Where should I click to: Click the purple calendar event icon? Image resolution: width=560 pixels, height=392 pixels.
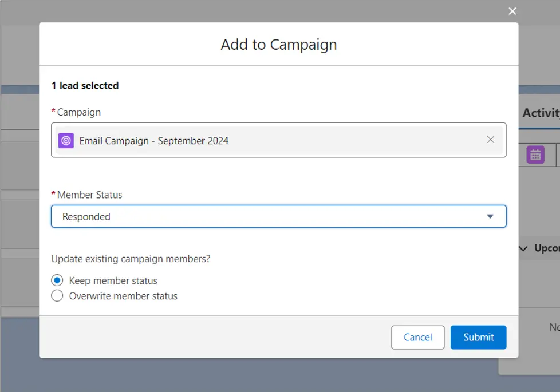coord(535,155)
